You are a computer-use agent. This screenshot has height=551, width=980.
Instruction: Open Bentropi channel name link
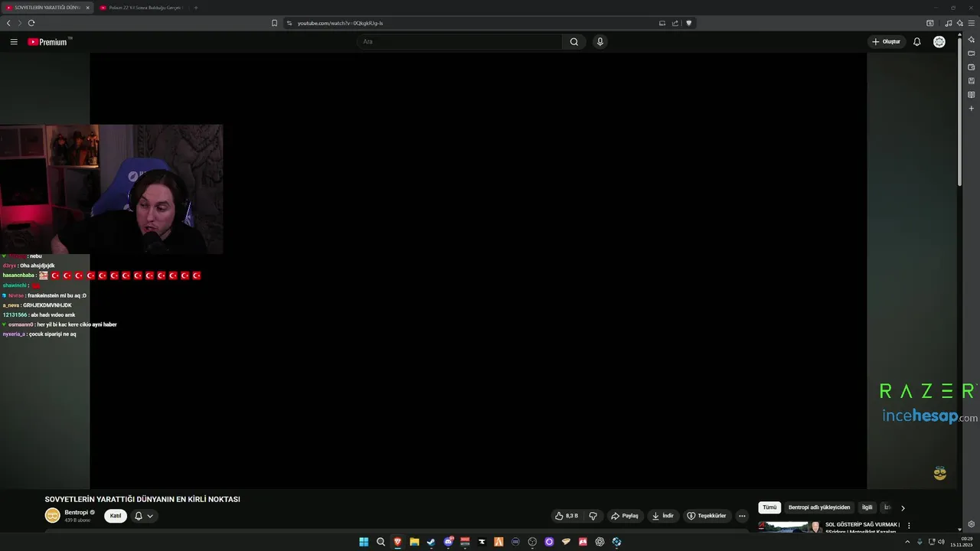coord(76,512)
